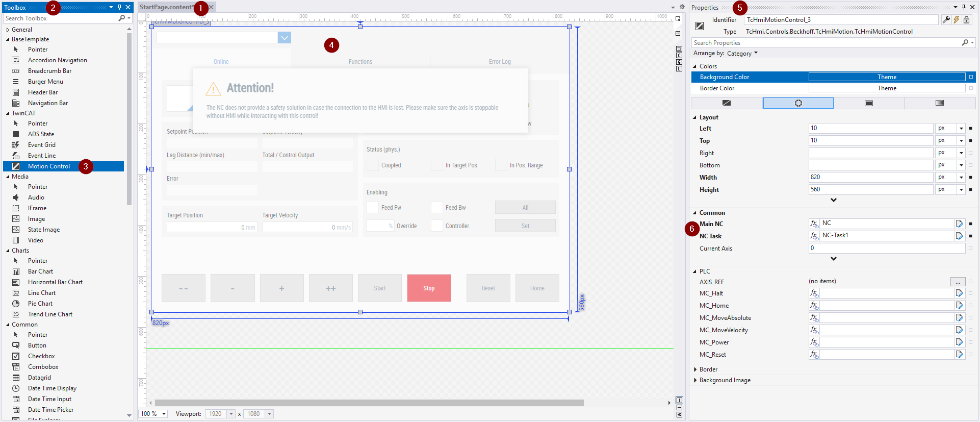
Task: Click the code view icon beside the canvas
Action: click(x=679, y=34)
